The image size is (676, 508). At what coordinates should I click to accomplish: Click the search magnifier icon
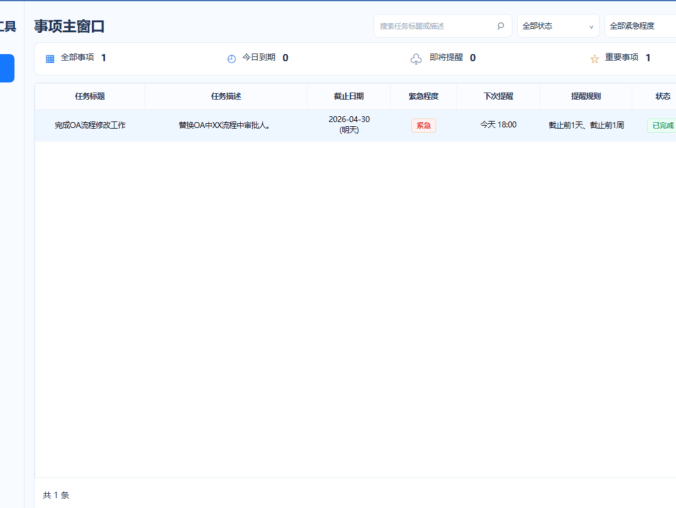tap(501, 26)
